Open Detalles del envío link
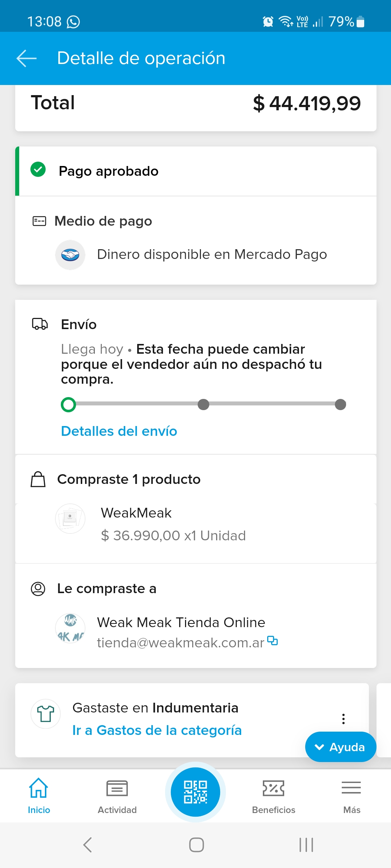 coord(119,431)
